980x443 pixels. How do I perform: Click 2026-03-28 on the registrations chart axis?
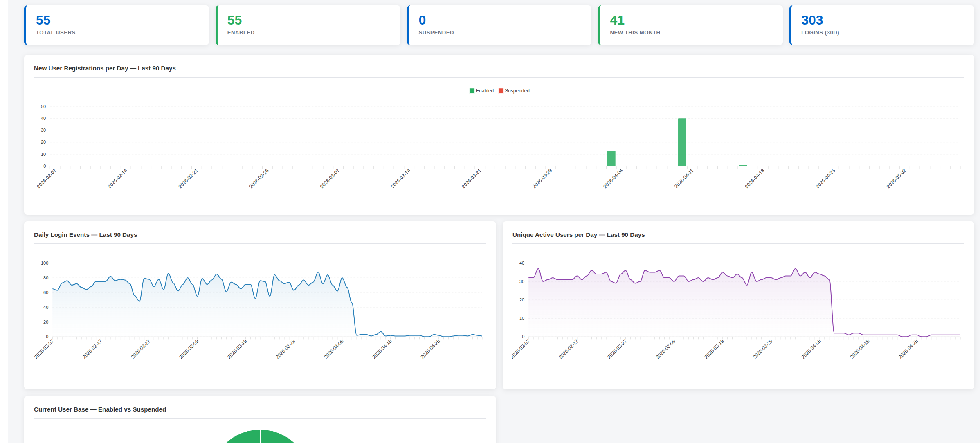[542, 178]
